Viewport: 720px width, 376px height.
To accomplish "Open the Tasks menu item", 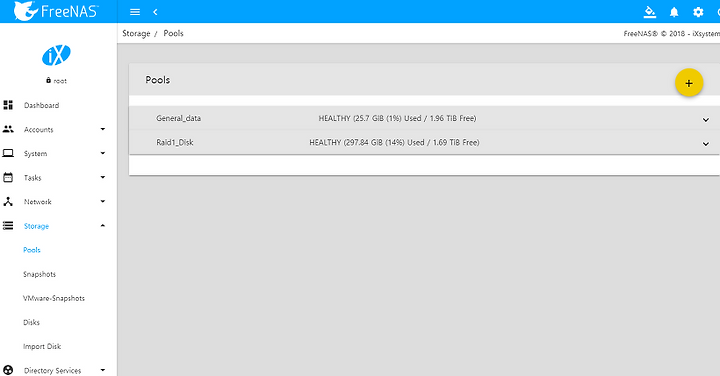I will point(33,178).
